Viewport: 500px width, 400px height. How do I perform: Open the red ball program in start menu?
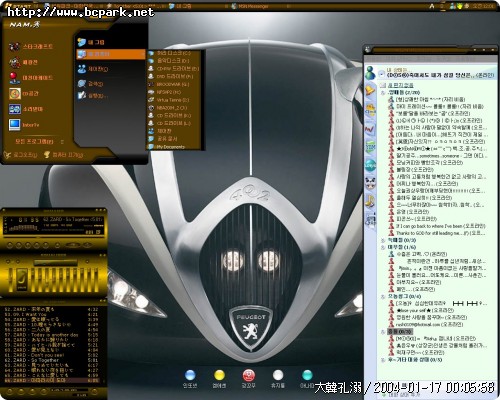pyautogui.click(x=31, y=78)
